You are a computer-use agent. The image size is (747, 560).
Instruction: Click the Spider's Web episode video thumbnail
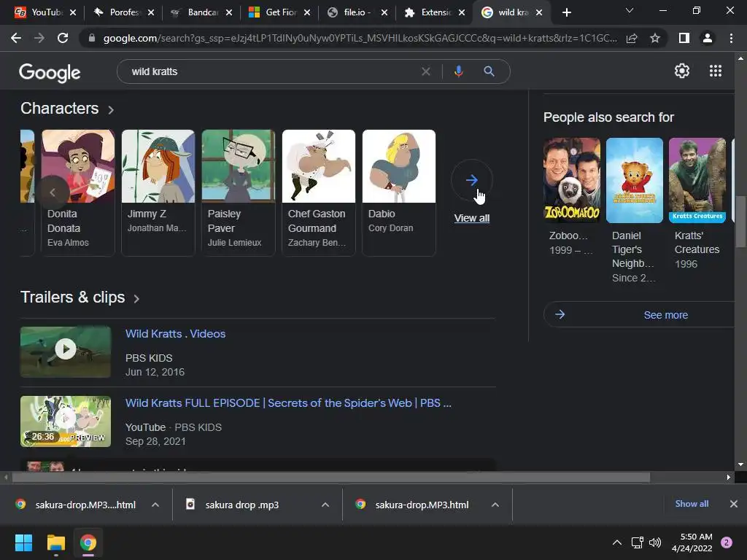(x=66, y=421)
